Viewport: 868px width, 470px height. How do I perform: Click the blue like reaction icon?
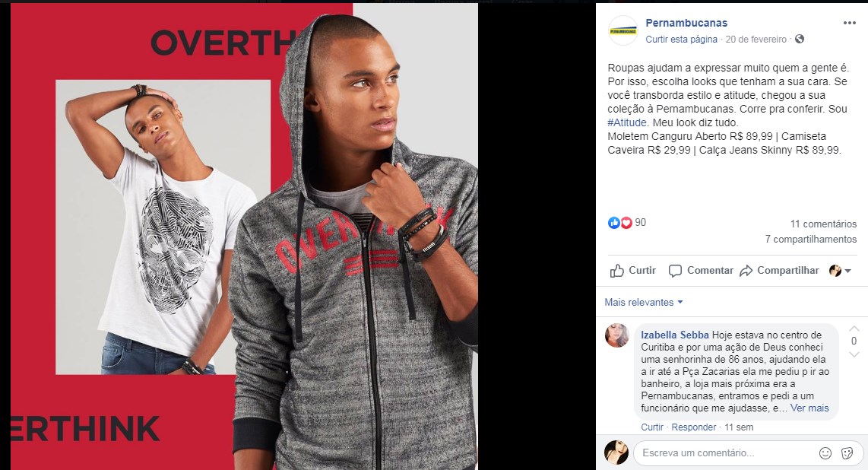click(x=614, y=223)
